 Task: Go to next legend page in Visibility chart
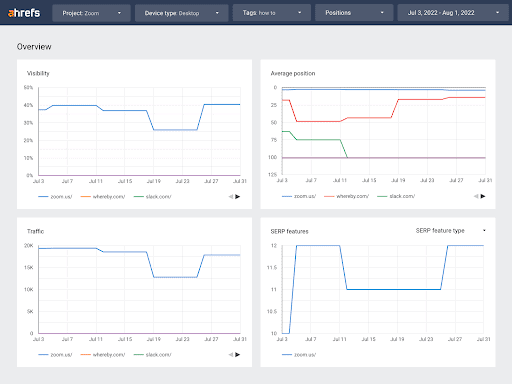coord(238,197)
